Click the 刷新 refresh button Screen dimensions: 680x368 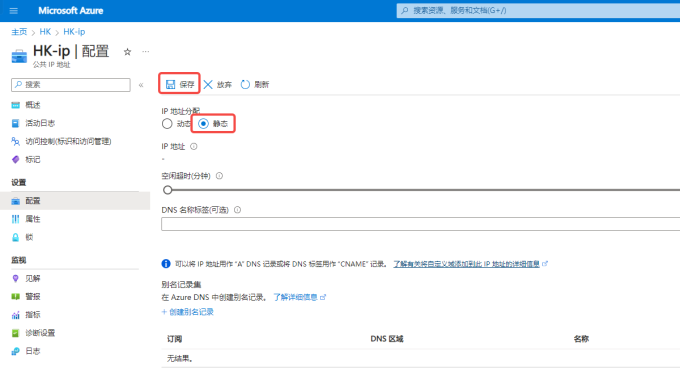pos(255,85)
